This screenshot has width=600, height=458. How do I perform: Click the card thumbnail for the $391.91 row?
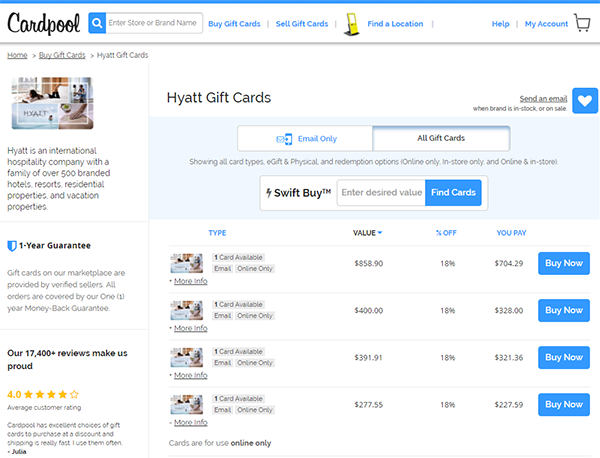pos(187,357)
